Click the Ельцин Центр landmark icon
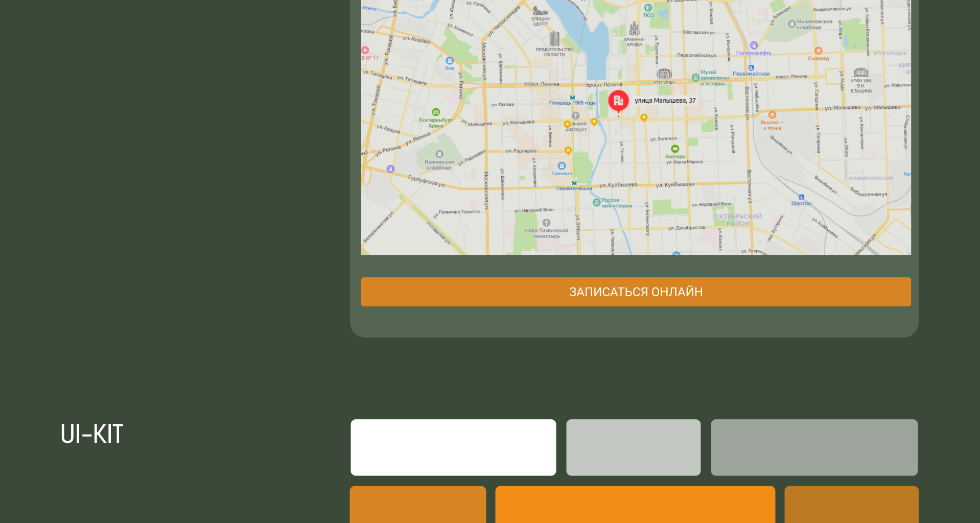980x523 pixels. pos(540,11)
